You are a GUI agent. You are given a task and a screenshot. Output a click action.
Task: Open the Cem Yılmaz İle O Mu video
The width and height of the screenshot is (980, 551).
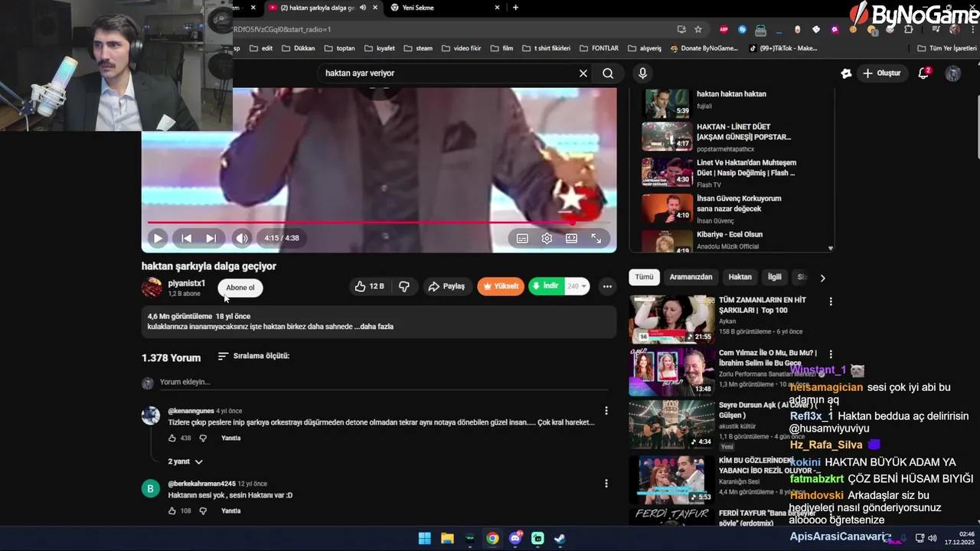(671, 372)
